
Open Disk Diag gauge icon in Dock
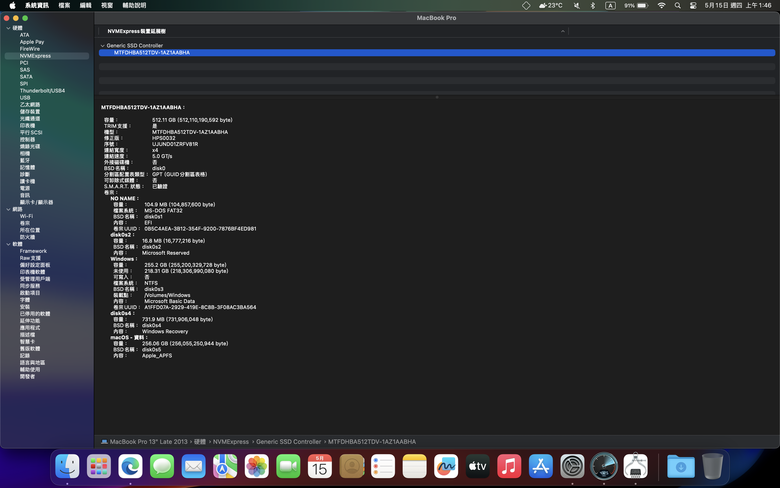click(604, 466)
